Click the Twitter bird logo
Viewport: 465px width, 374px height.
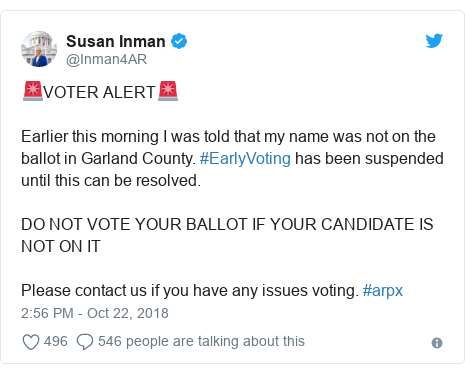pyautogui.click(x=434, y=41)
